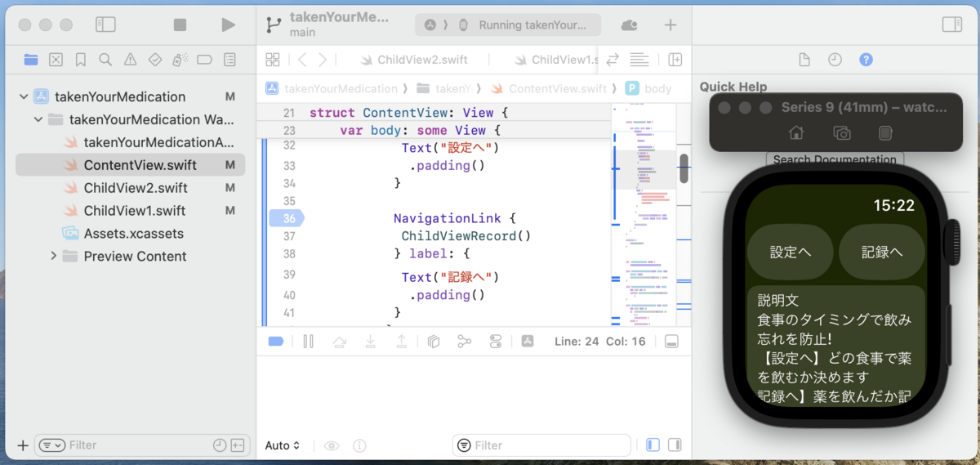
Task: Go forward in editor history
Action: [323, 60]
